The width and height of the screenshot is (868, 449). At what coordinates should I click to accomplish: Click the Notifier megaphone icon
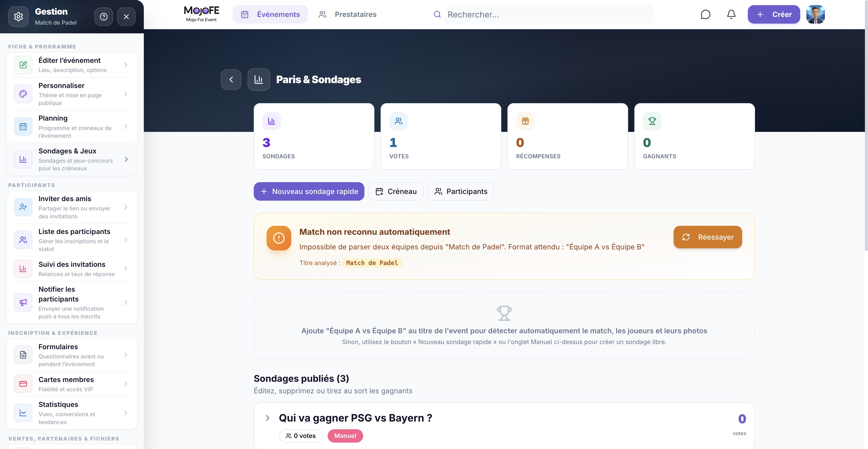[x=23, y=302]
